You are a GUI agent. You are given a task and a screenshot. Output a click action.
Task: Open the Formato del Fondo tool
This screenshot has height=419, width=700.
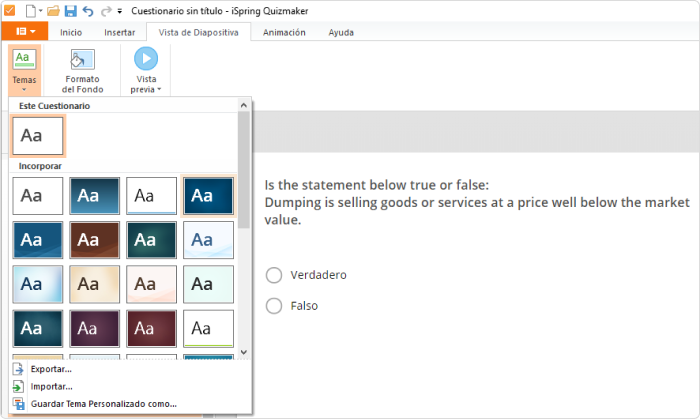tap(83, 71)
